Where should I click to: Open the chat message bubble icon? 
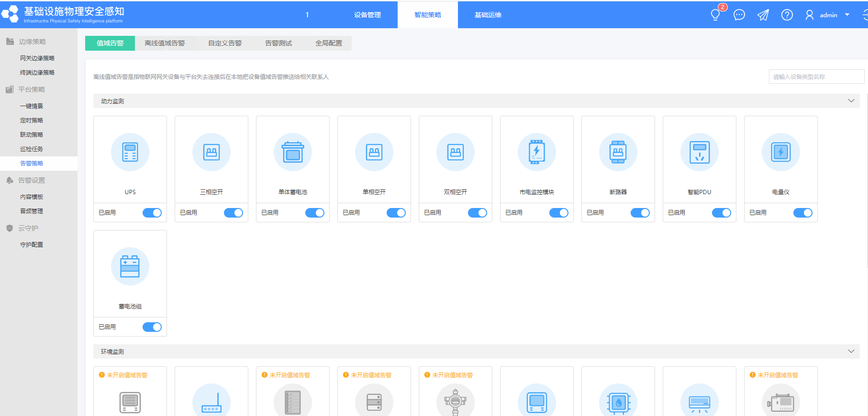pyautogui.click(x=739, y=15)
